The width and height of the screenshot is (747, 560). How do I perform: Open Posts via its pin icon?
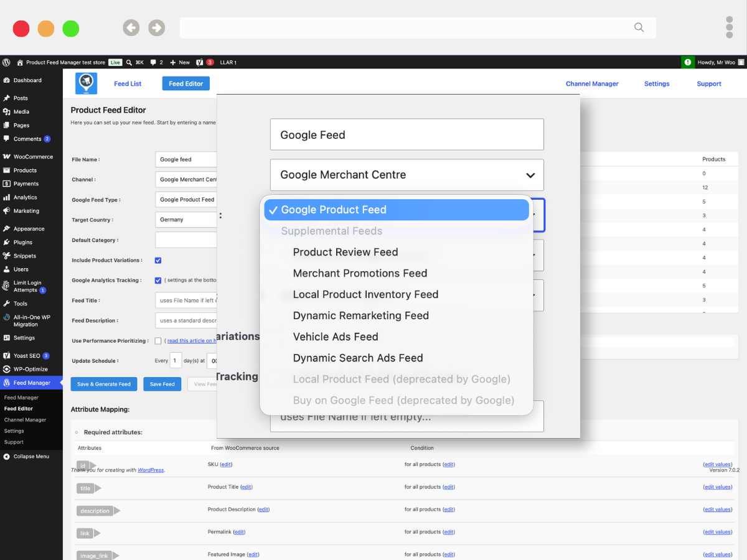(6, 98)
